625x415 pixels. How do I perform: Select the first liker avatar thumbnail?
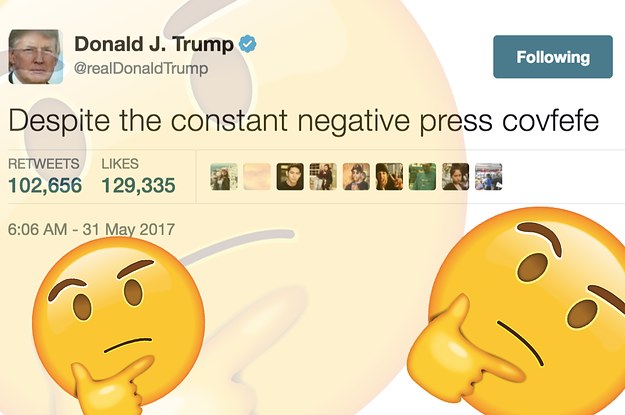(224, 177)
